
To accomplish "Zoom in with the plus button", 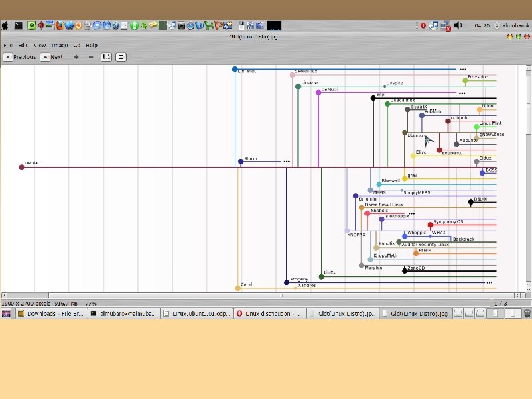I will tap(76, 57).
